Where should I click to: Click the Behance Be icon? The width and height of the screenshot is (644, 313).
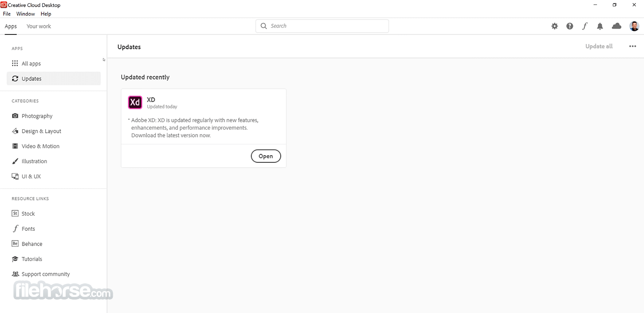(x=15, y=244)
